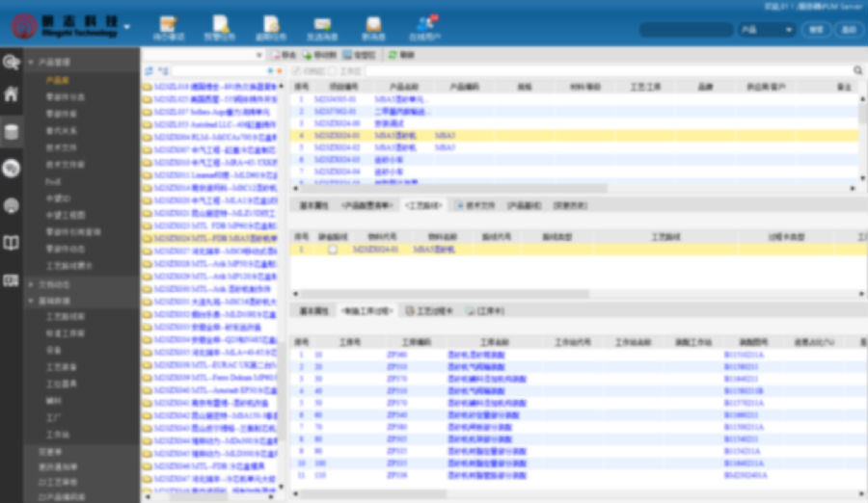The width and height of the screenshot is (868, 503).
Task: Collapse the 产品管理 navigation group
Action: pyautogui.click(x=31, y=62)
